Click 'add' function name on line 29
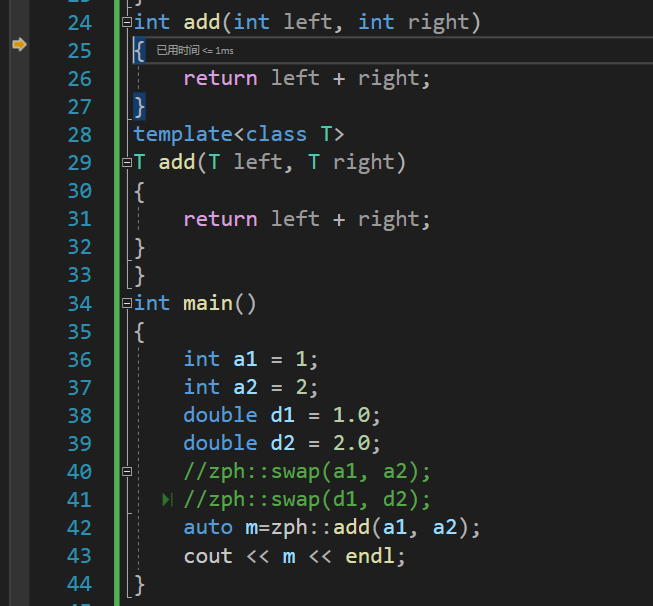The width and height of the screenshot is (653, 606). 177,162
